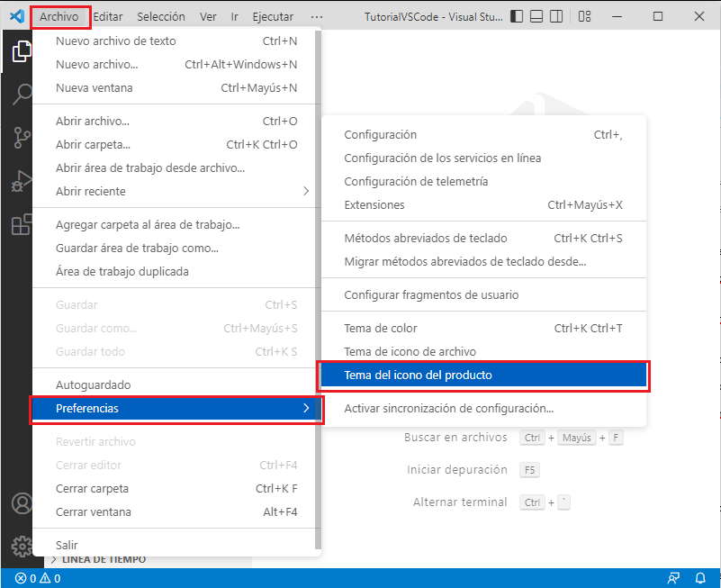The image size is (721, 588).
Task: Select Tema del icono del producto
Action: [x=483, y=375]
